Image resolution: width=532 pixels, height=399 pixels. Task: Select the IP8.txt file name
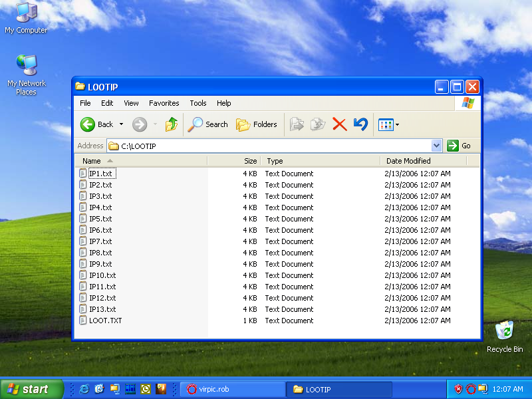(100, 253)
